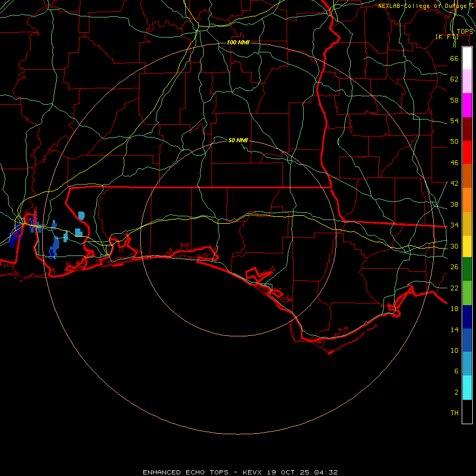Click the 'K FT' units label
Image resolution: width=476 pixels, height=476 pixels.
point(447,36)
